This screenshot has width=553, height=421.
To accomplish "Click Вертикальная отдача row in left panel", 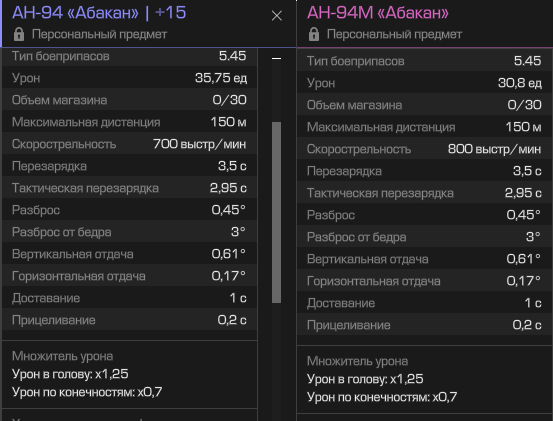I will click(129, 254).
